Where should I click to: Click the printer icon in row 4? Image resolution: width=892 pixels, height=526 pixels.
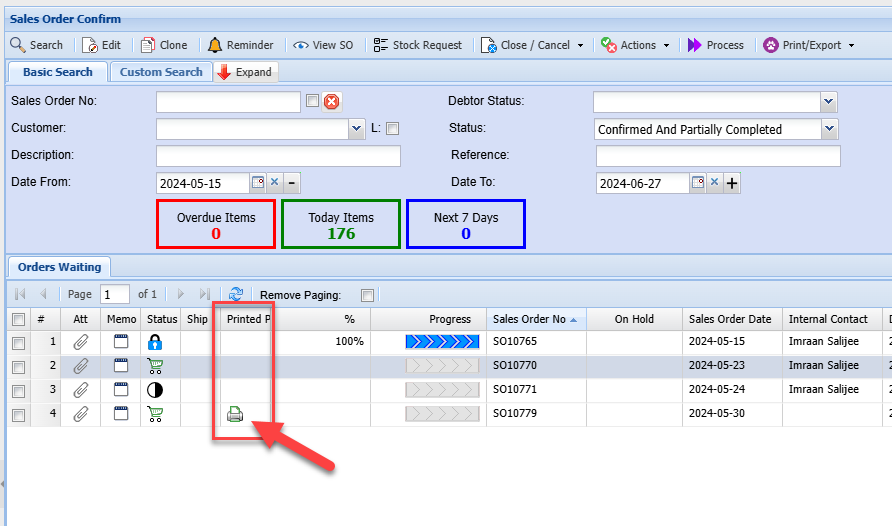click(235, 414)
